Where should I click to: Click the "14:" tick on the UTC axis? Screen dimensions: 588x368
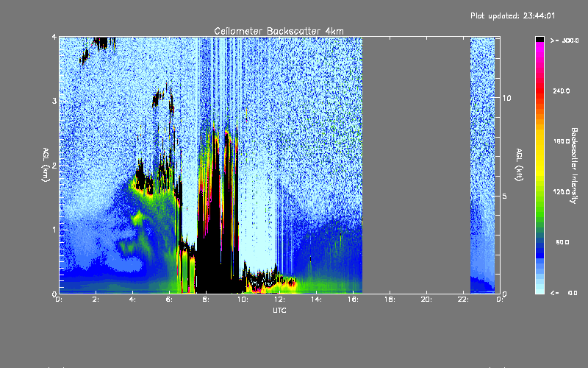click(316, 300)
